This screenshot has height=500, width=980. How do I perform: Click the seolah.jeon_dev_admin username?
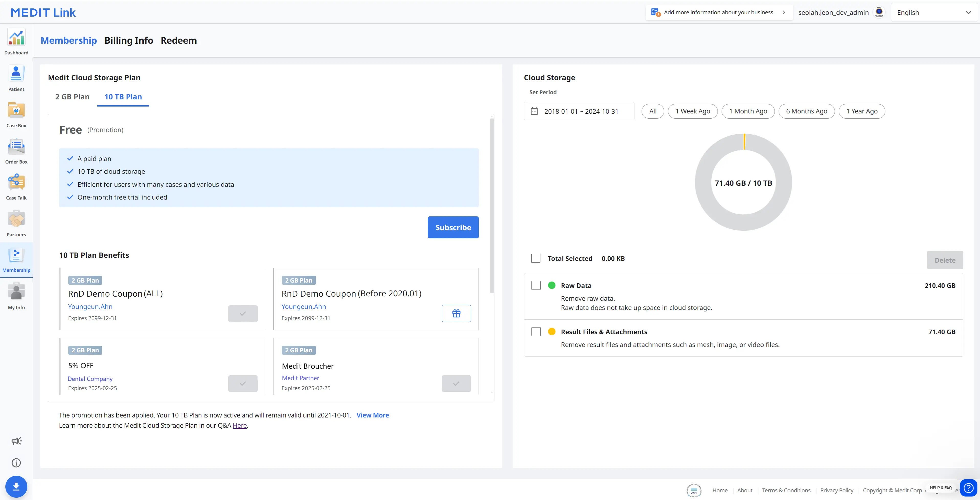point(833,13)
